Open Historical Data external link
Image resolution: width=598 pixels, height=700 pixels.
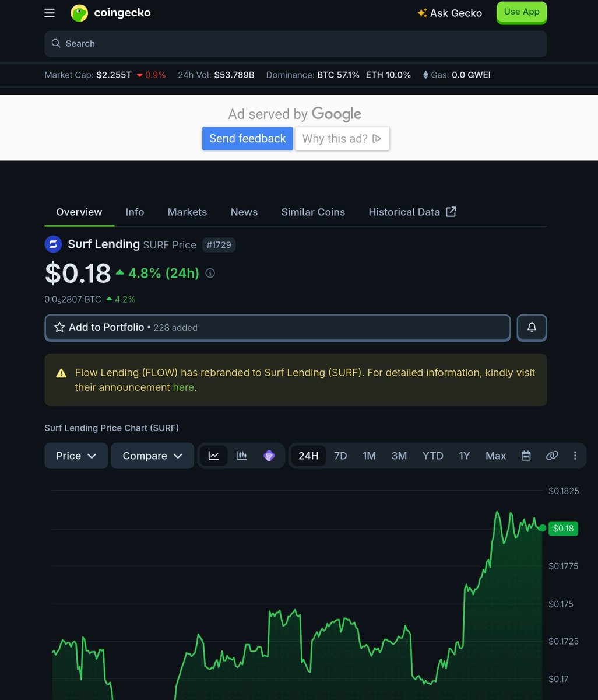412,212
